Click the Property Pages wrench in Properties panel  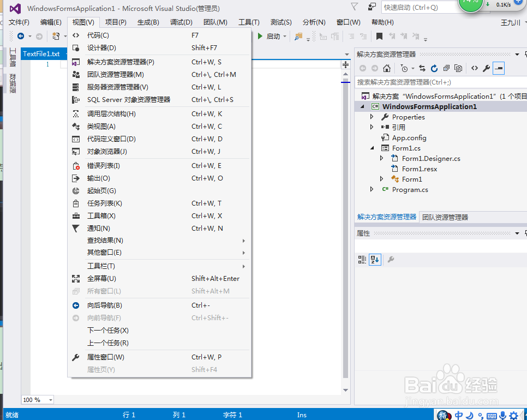point(391,260)
